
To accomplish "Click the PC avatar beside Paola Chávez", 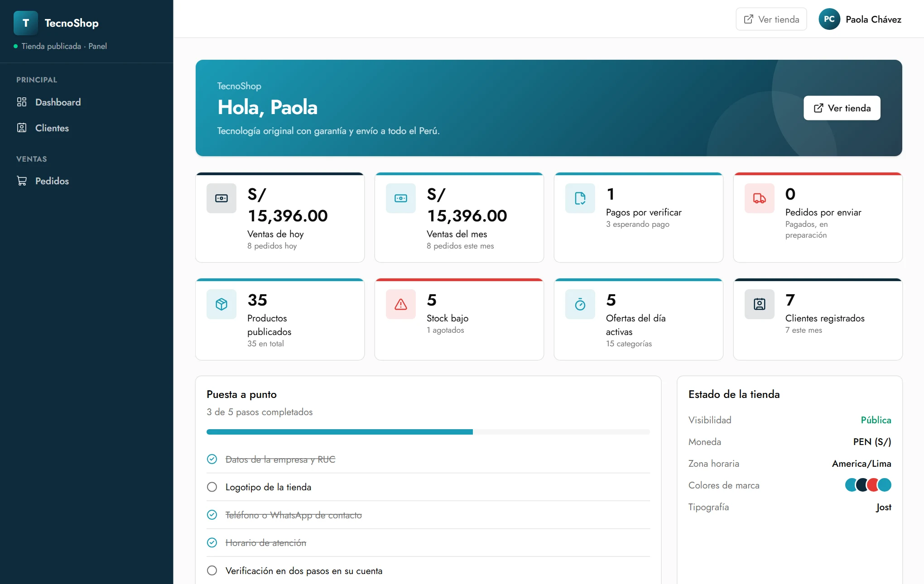I will pyautogui.click(x=829, y=19).
